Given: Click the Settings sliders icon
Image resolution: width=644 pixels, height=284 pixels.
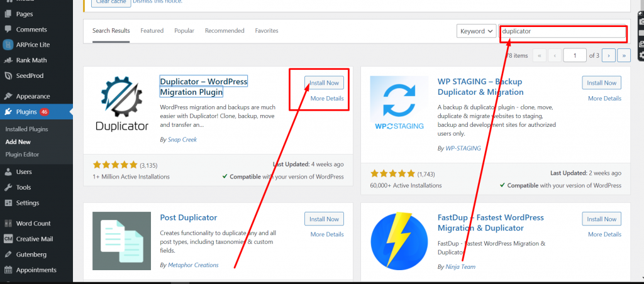Looking at the screenshot, I should 8,203.
